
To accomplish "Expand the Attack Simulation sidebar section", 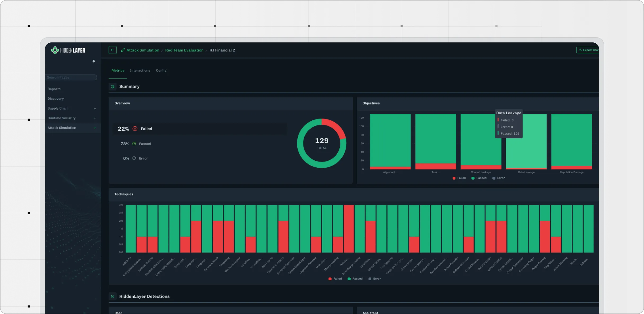I will coord(95,128).
